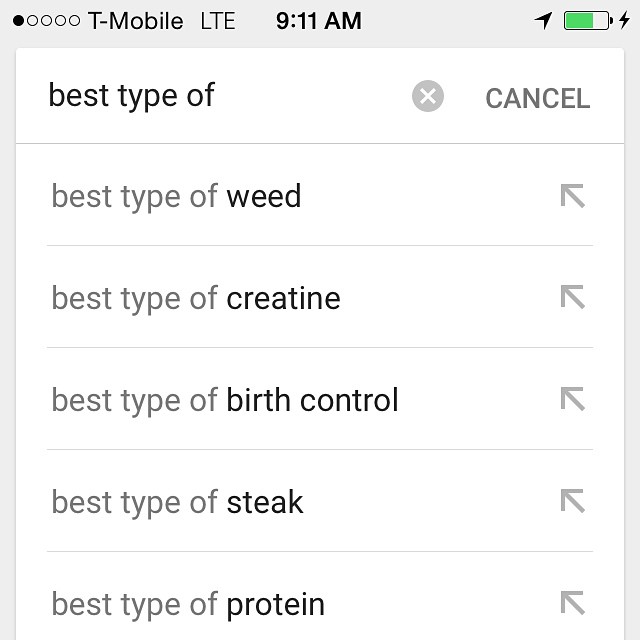Select the 'best type of weed' suggestion
Viewport: 640px width, 640px height.
point(177,196)
